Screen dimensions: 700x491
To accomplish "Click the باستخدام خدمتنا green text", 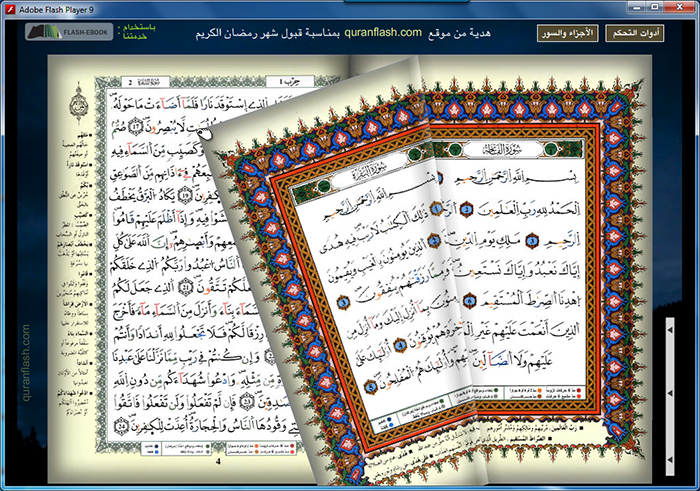I will click(x=137, y=32).
